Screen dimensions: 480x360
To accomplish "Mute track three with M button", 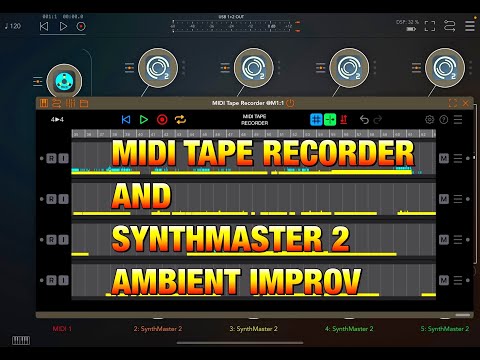I will click(x=444, y=240).
